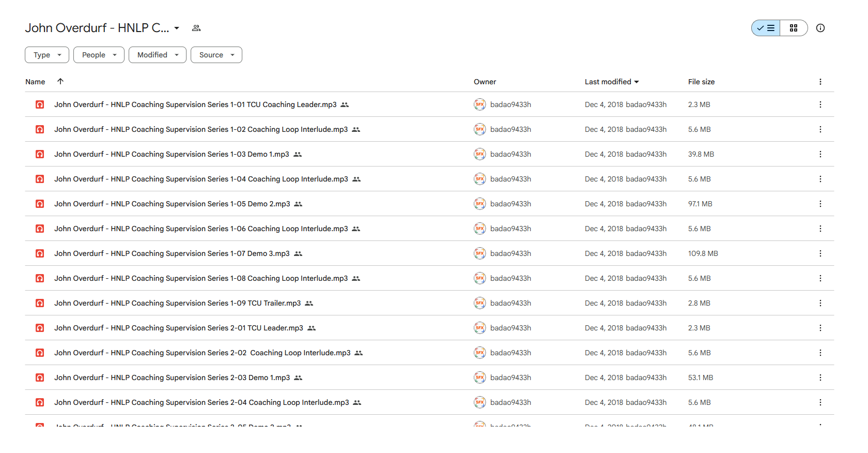The width and height of the screenshot is (868, 453).
Task: Click audio file icon of 1-03 Demo 1.mp3
Action: pos(40,154)
